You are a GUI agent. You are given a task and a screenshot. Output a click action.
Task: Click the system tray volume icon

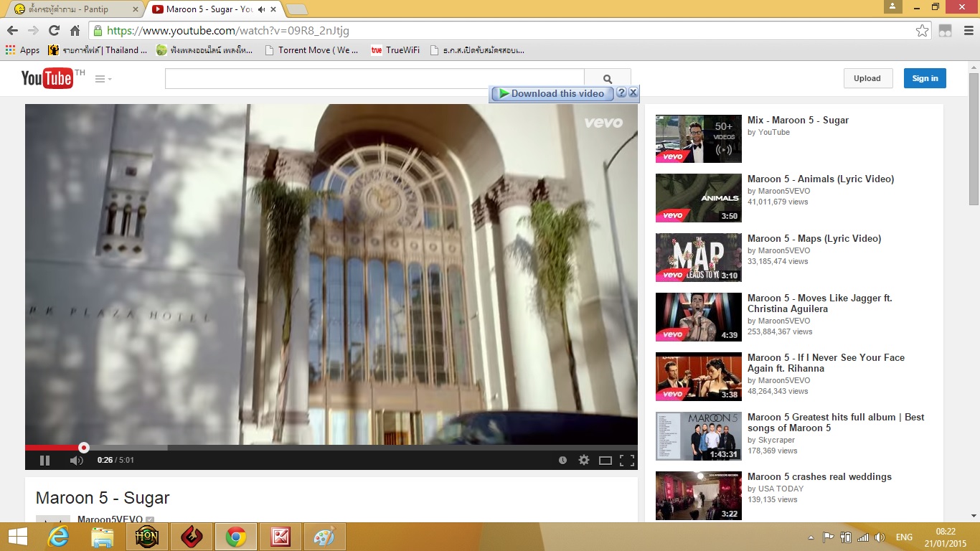tap(880, 537)
